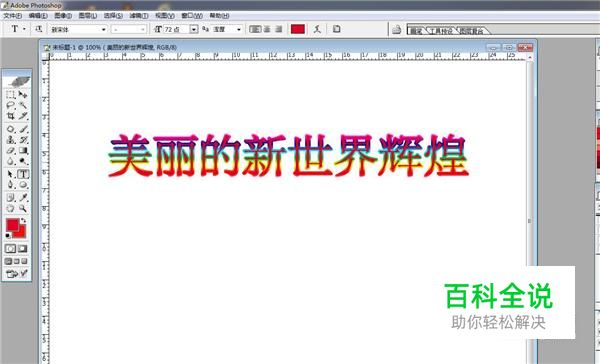The image size is (600, 364).
Task: Toggle text orientation in options bar
Action: pos(39,29)
